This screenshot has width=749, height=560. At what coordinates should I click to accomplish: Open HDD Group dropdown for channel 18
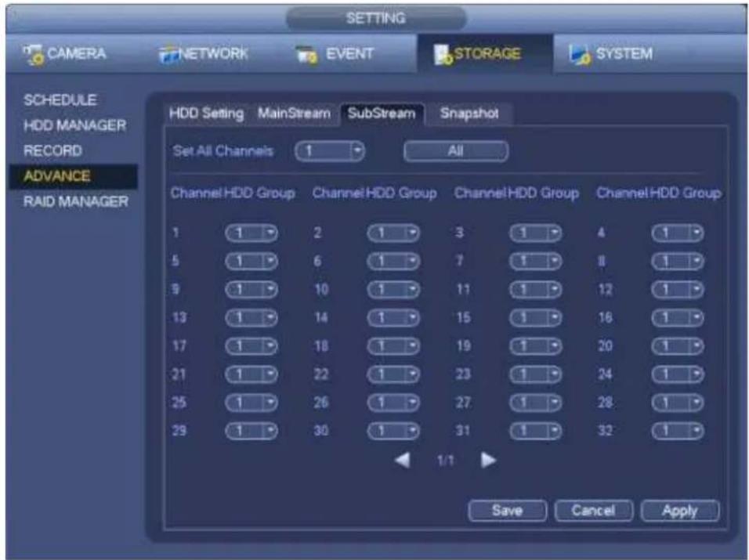click(x=393, y=346)
